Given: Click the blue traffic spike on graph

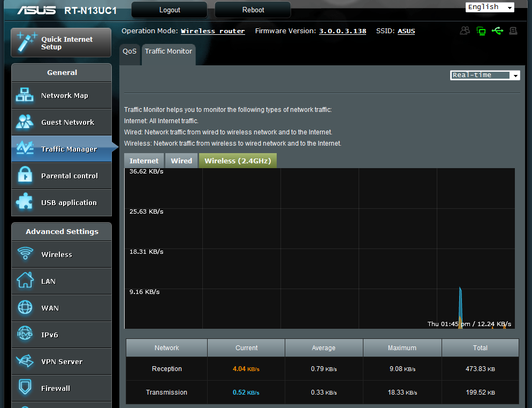Looking at the screenshot, I should click(x=460, y=306).
